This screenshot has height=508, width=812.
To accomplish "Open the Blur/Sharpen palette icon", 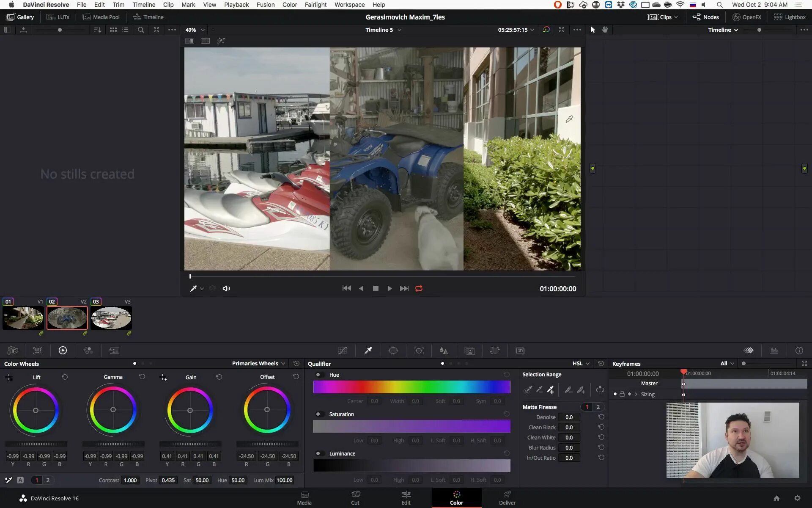I will point(444,351).
